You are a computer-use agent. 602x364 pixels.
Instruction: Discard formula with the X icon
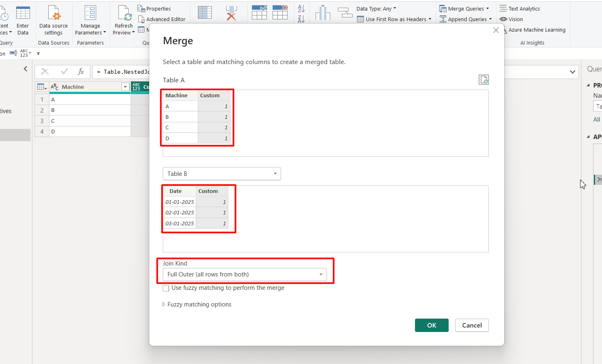click(x=45, y=72)
